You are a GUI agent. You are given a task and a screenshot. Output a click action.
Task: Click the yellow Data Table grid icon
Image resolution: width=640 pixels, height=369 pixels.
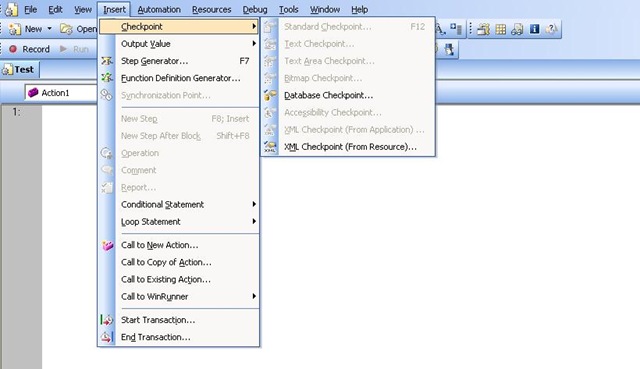(500, 29)
